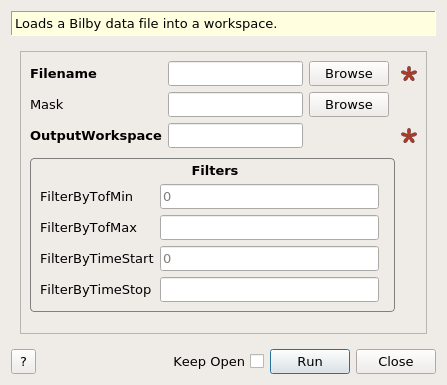447x385 pixels.
Task: Open help with the question mark button
Action: coord(23,361)
